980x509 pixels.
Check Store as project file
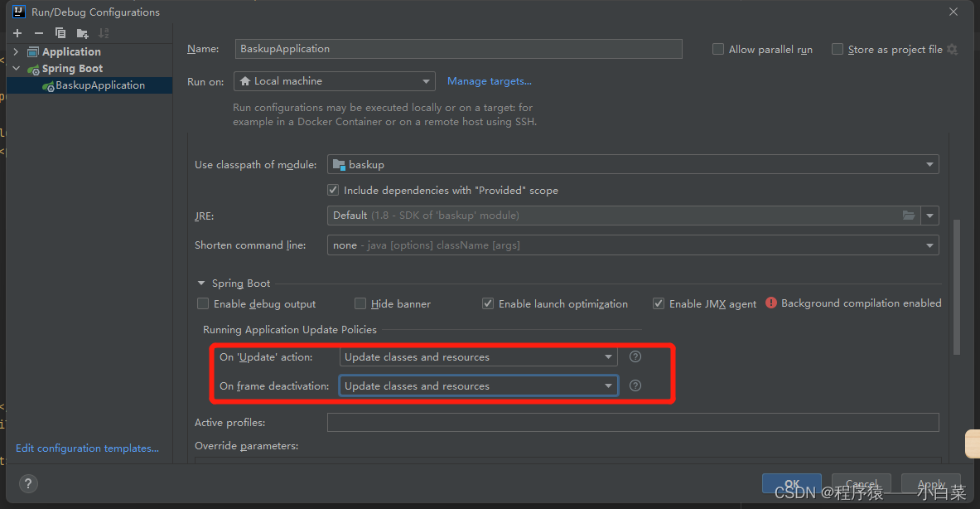838,49
